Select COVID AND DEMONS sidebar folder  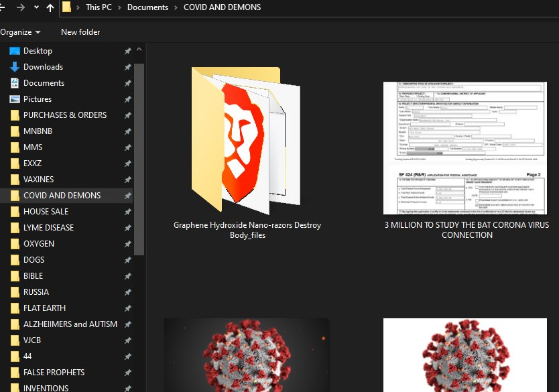66,195
